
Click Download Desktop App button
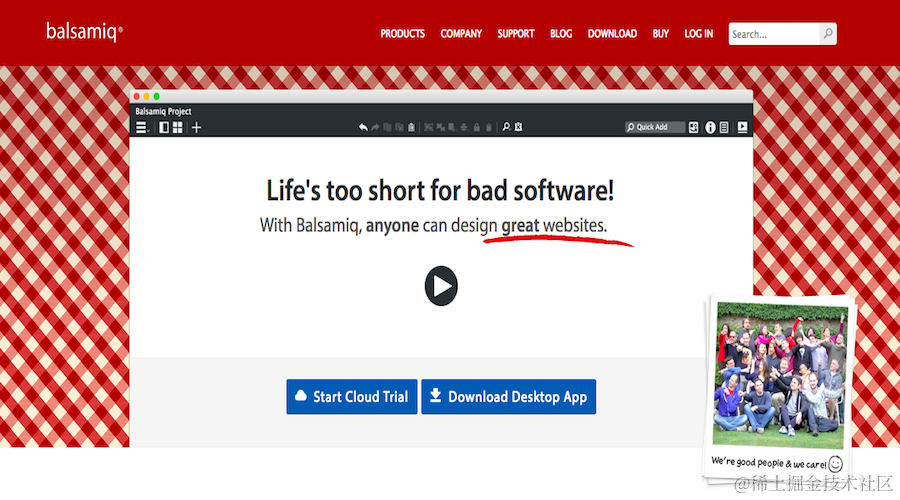509,397
